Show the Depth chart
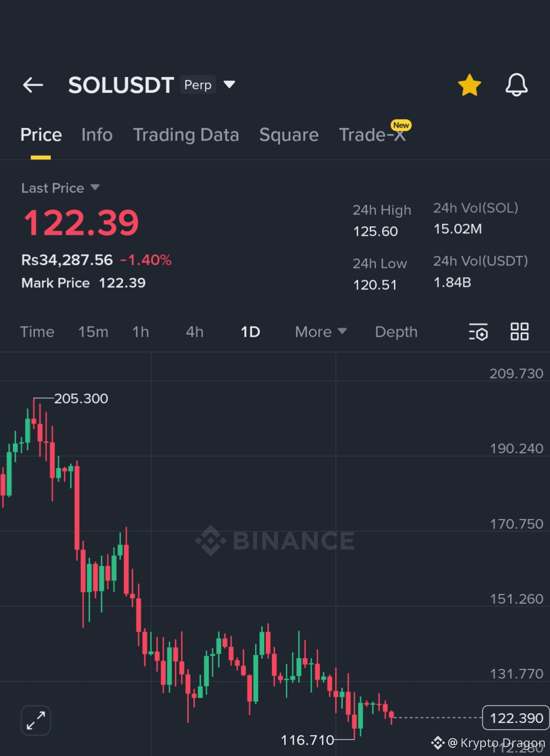The height and width of the screenshot is (756, 550). [x=396, y=332]
